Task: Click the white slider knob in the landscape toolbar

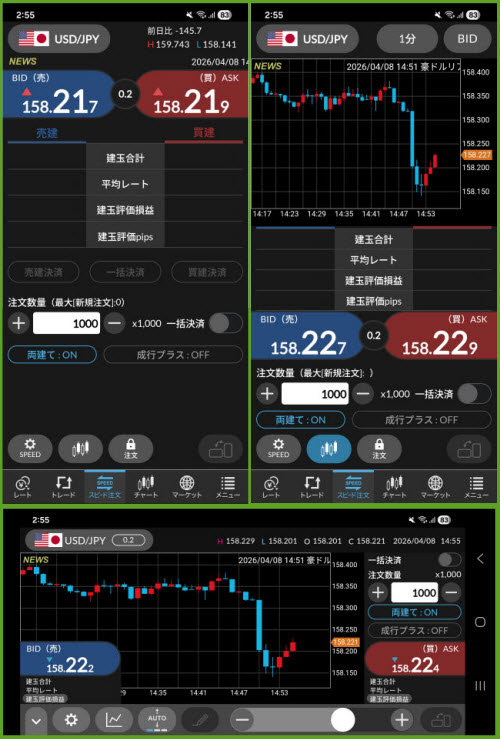Action: coord(343,719)
